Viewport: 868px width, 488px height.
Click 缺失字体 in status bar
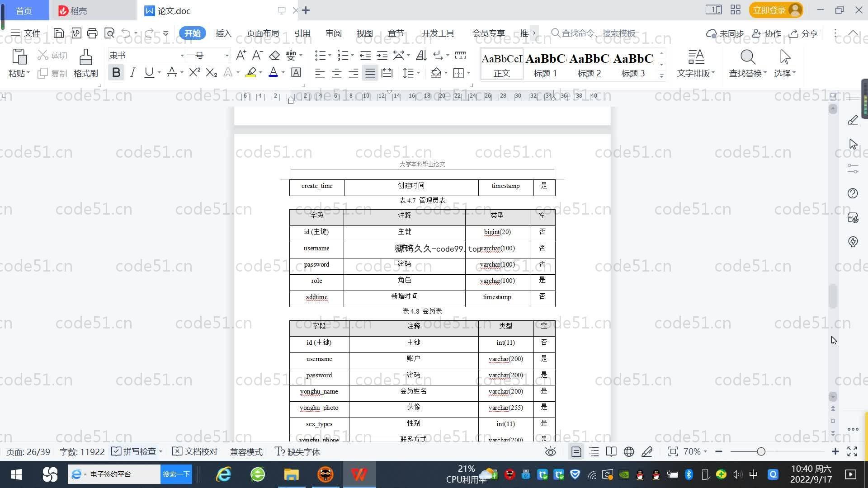[x=297, y=452]
